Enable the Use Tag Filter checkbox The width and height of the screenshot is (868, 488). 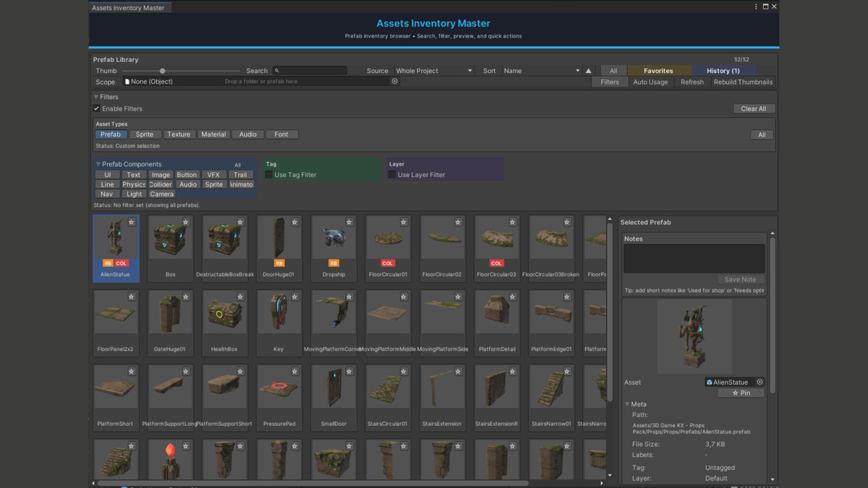point(269,175)
